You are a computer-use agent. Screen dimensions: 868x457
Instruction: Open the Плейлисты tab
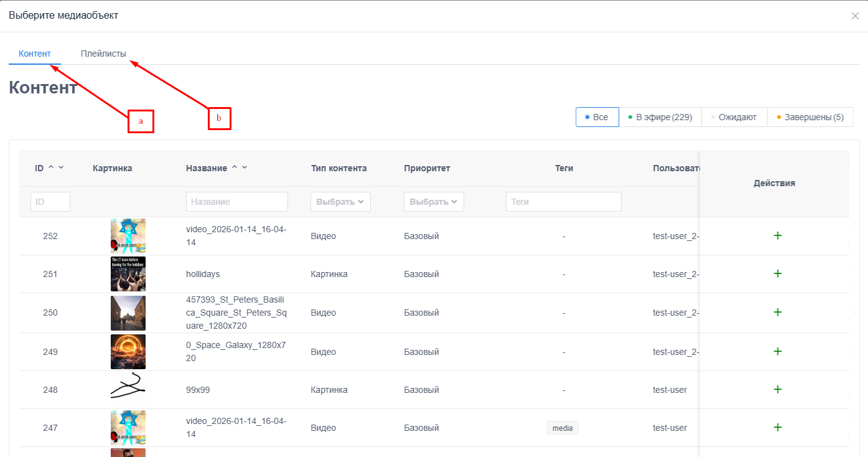click(x=103, y=54)
